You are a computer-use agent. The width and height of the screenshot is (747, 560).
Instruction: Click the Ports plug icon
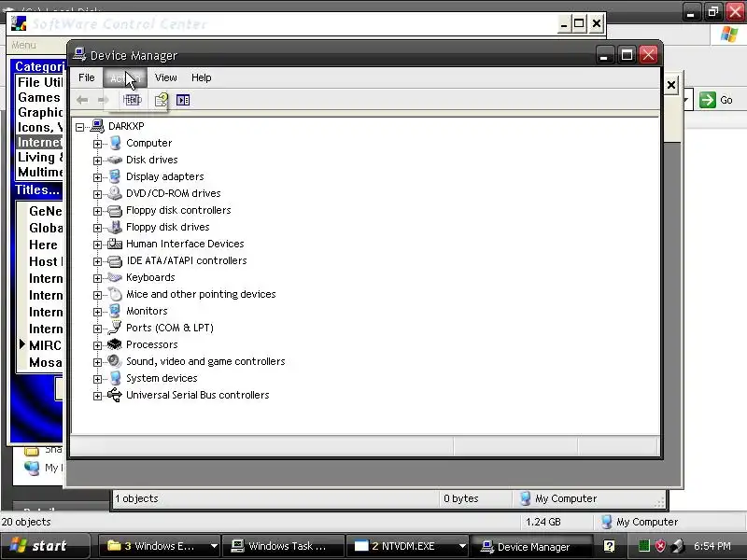click(x=115, y=328)
